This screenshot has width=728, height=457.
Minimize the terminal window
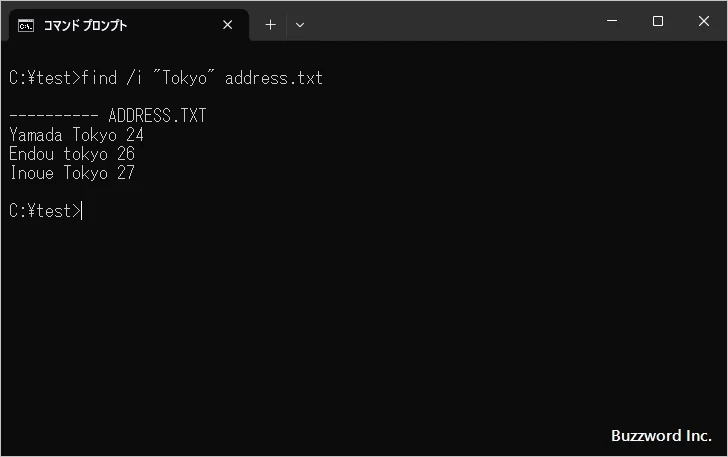tap(611, 21)
